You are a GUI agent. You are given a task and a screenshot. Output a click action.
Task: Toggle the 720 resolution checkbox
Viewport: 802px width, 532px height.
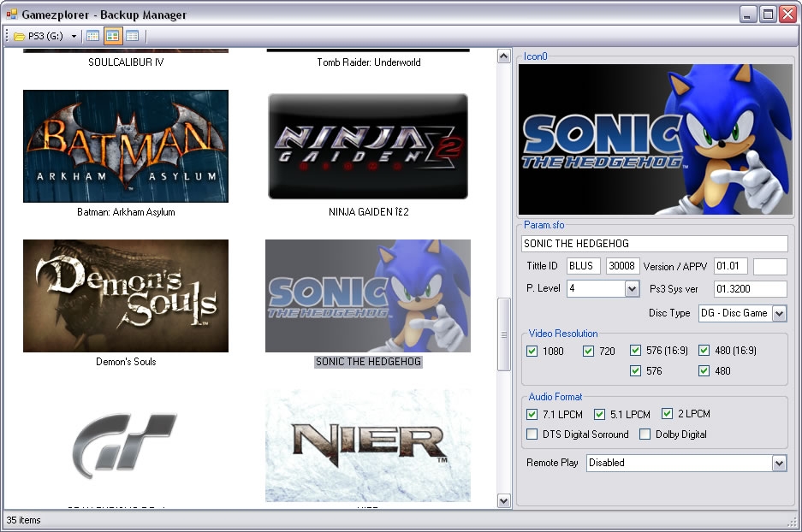coord(588,351)
